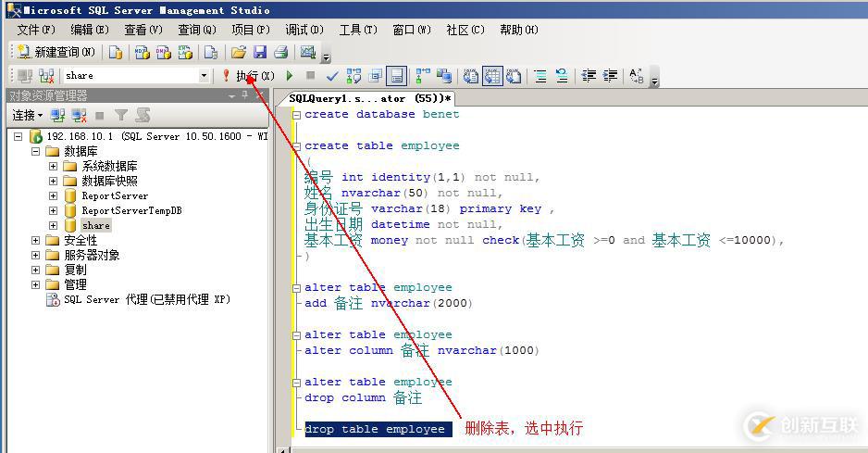Expand the 管理 folder

36,285
